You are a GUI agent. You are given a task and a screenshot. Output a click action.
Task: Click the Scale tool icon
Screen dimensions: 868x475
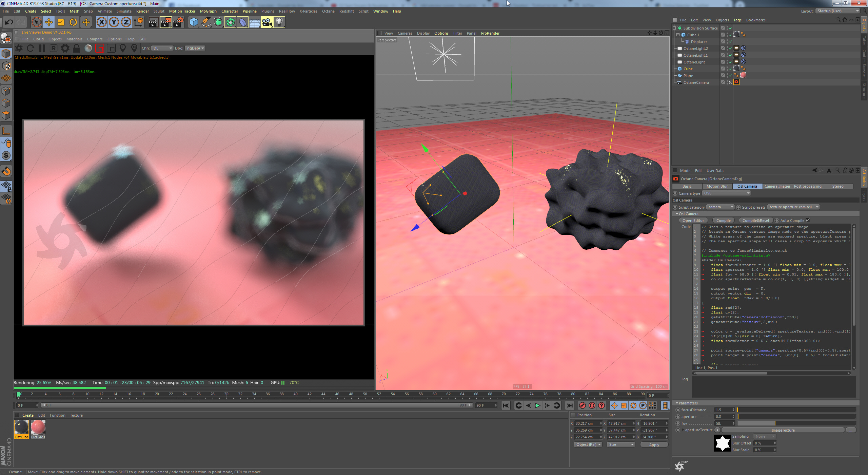61,22
